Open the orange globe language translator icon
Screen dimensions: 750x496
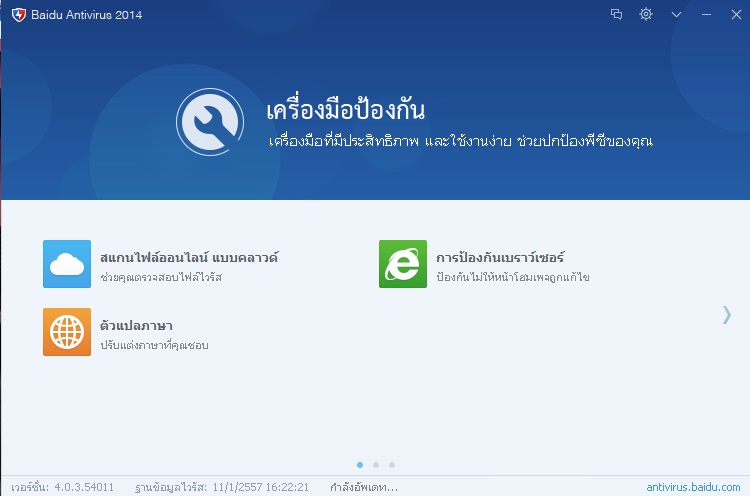pos(67,332)
